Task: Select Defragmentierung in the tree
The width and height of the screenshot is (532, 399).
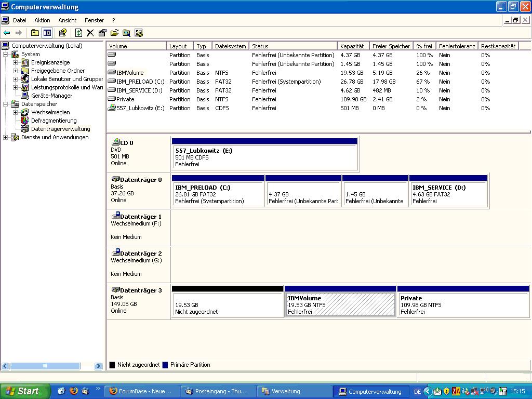Action: click(x=54, y=121)
